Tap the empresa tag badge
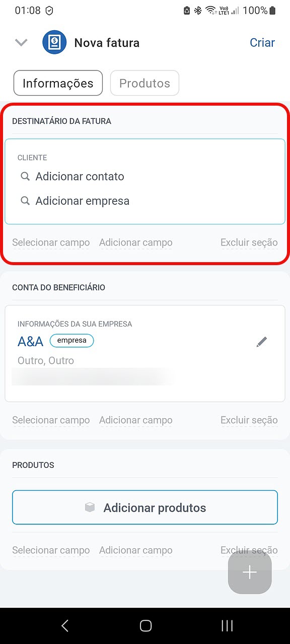Image resolution: width=290 pixels, height=644 pixels. click(71, 341)
